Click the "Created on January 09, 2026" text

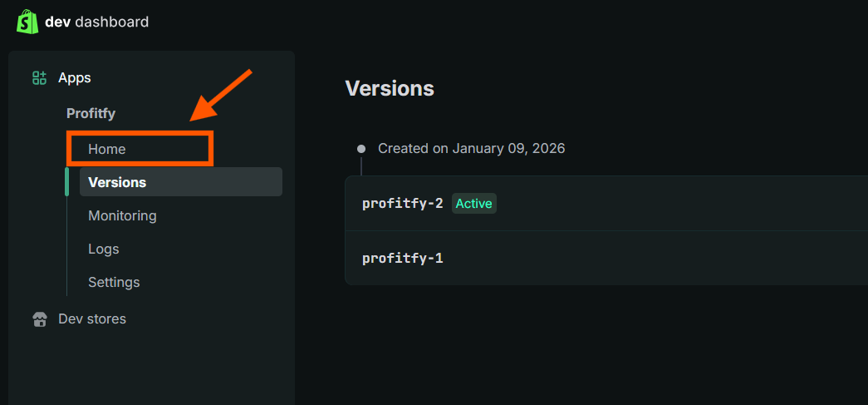point(471,149)
